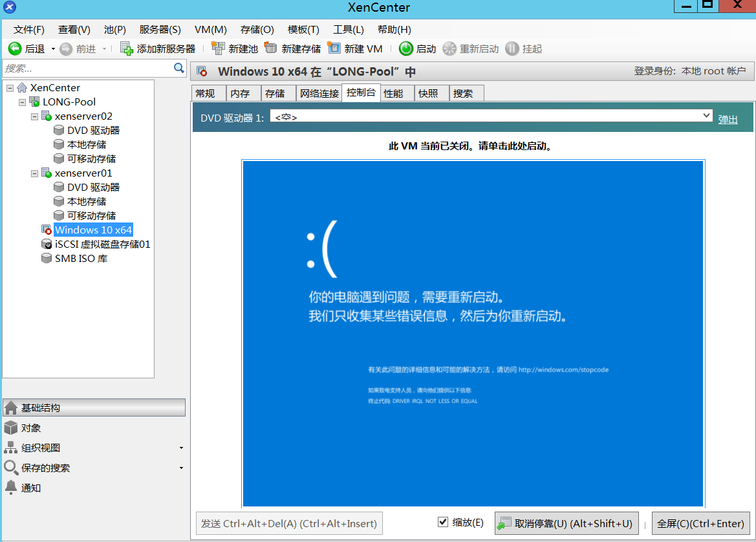This screenshot has height=542, width=756.
Task: Switch to the Snapshots (快照) tab
Action: tap(431, 93)
